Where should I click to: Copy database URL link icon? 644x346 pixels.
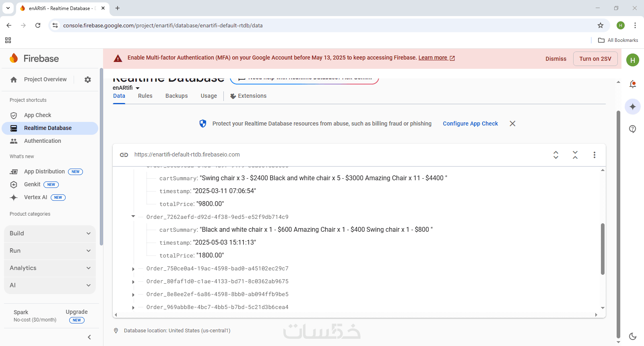[124, 155]
